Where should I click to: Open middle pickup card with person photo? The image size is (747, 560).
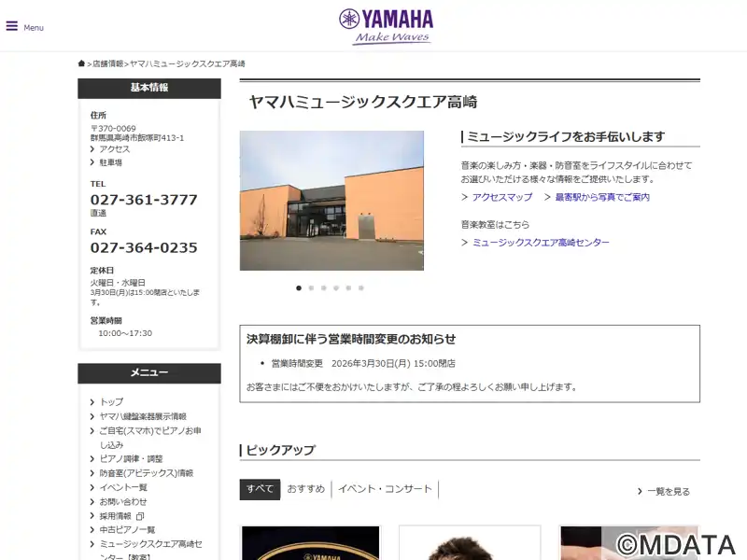[x=470, y=543]
